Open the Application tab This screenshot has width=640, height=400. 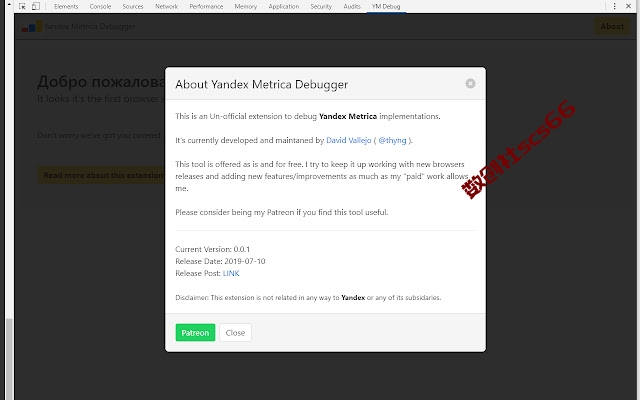[x=284, y=7]
